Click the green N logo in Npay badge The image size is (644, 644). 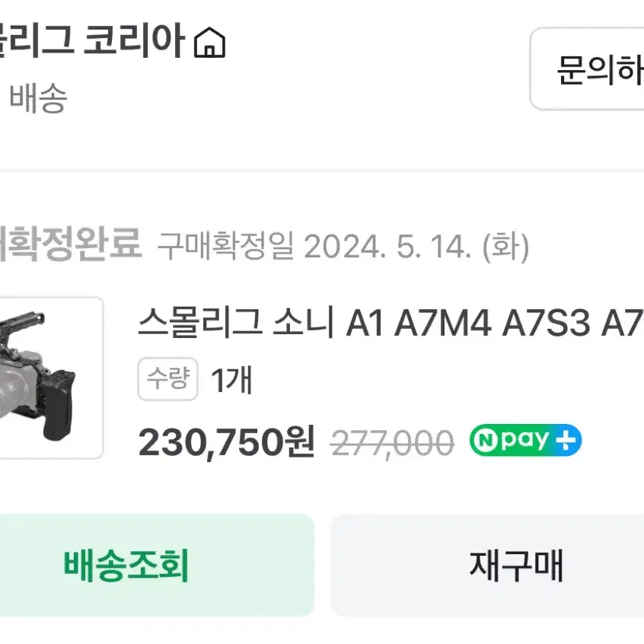click(486, 440)
